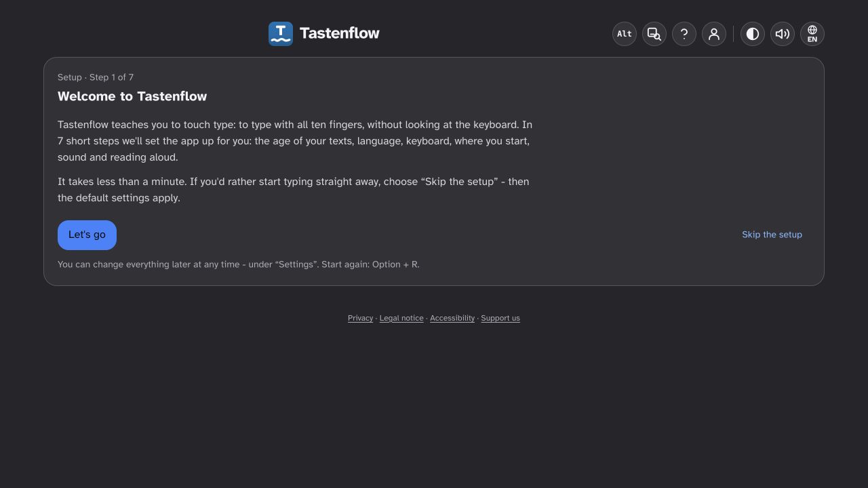
Task: Click the 'Setup · Step 1 of 7' label
Action: [x=96, y=77]
